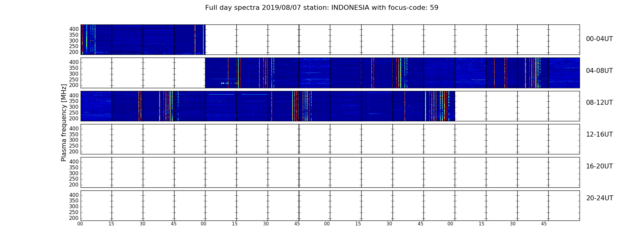Click the rightmost '15' x-axis tick label
644x245 pixels.
point(481,224)
